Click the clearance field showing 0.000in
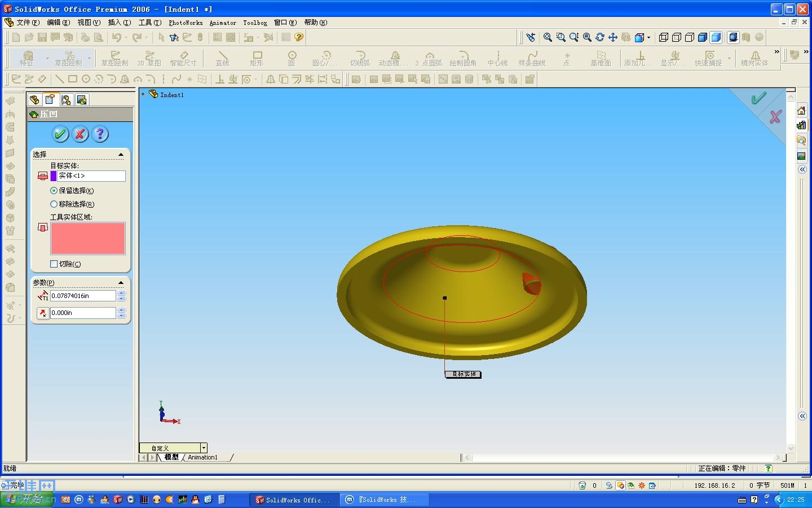 pyautogui.click(x=83, y=313)
